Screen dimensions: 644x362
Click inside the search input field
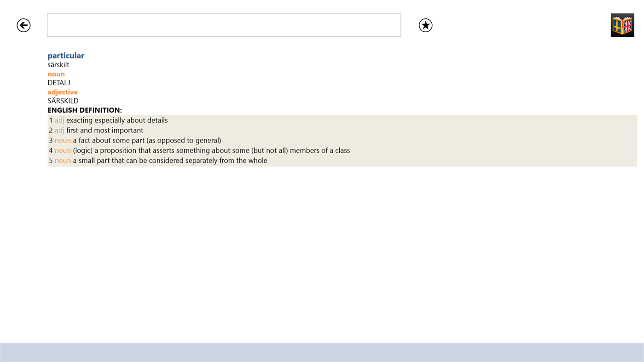224,25
